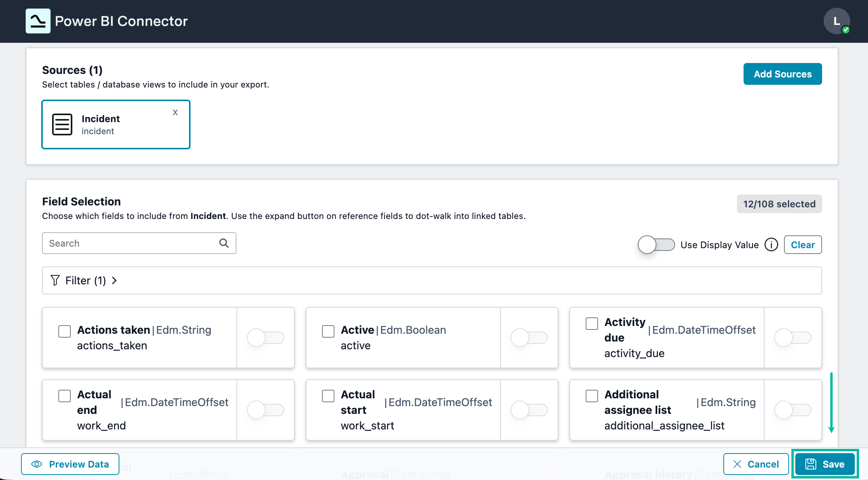The height and width of the screenshot is (480, 868).
Task: Check the Actions taken field checkbox
Action: point(65,331)
